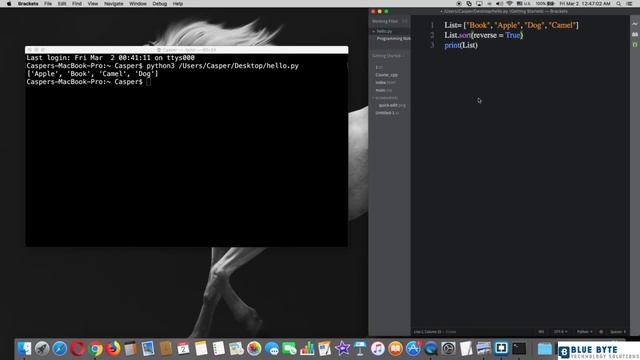Launch Firefox from the dock
The height and width of the screenshot is (360, 640).
113,349
